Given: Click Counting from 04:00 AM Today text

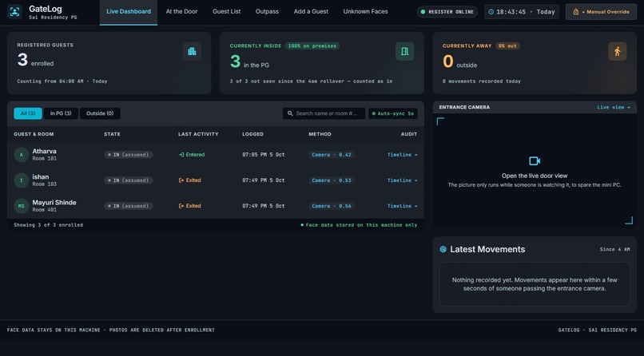Looking at the screenshot, I should (62, 81).
